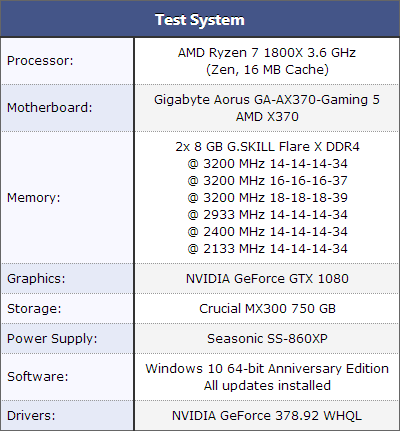
Task: Click Crucial MX300 750 GB text
Action: [267, 308]
